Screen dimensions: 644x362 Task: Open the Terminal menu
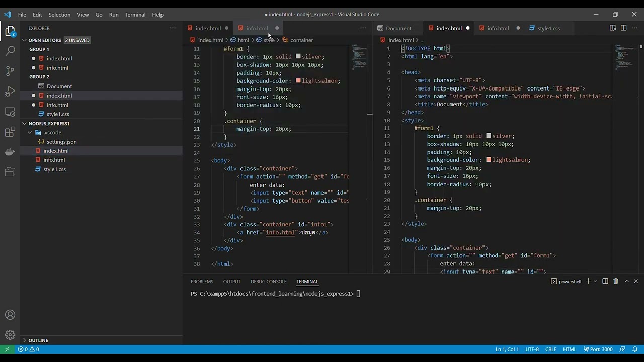point(135,15)
